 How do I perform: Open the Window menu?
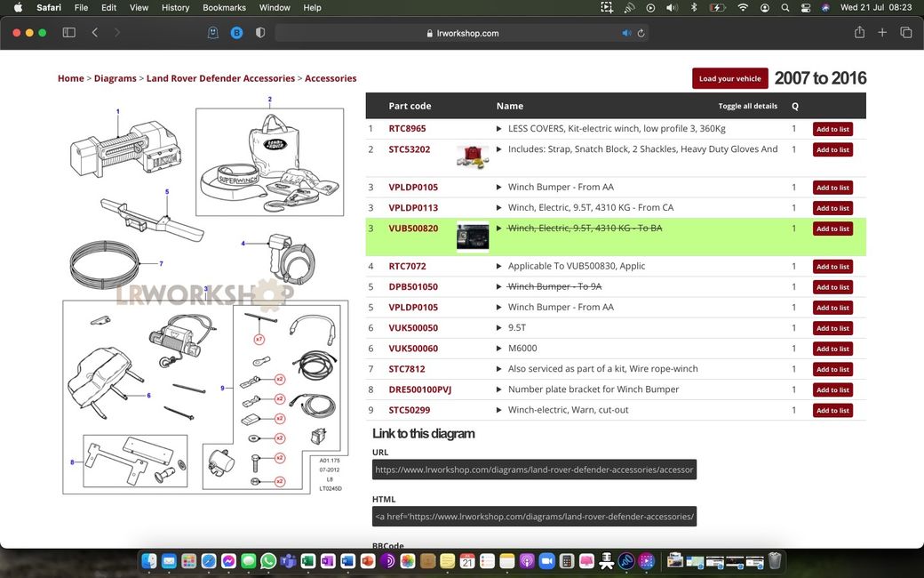(275, 8)
